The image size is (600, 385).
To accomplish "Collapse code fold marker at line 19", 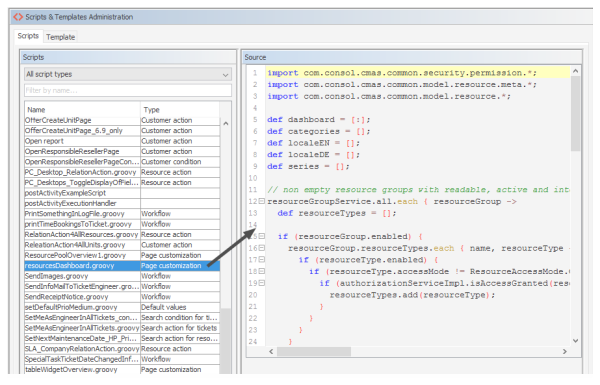I will 262,283.
